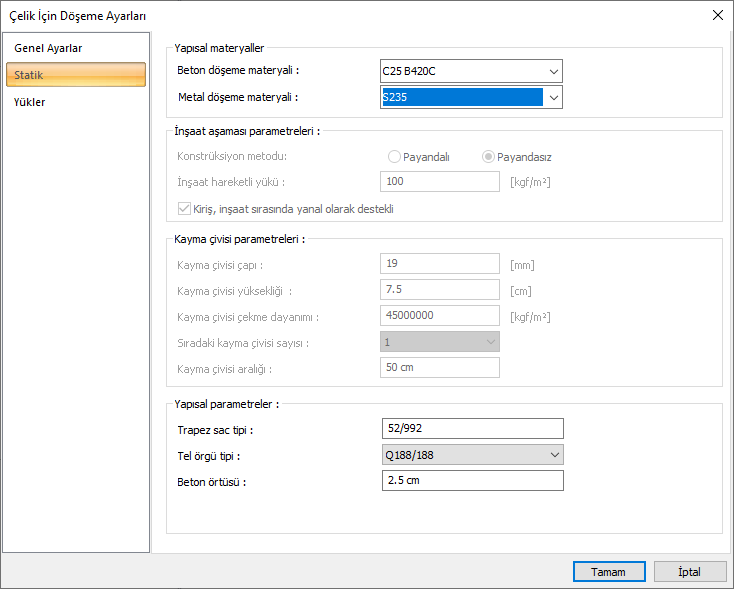Viewport: 734px width, 589px height.
Task: Click the Trapez sac tipi input field
Action: (x=472, y=429)
